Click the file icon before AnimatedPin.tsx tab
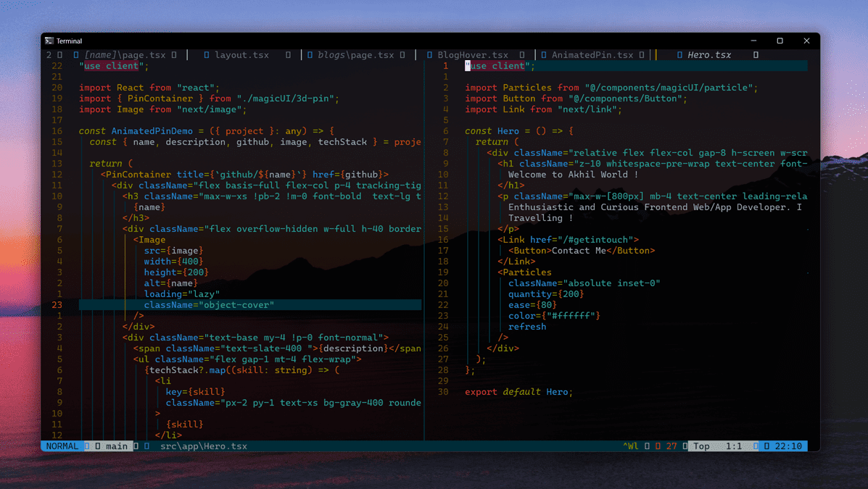The height and width of the screenshot is (489, 868). [x=544, y=55]
